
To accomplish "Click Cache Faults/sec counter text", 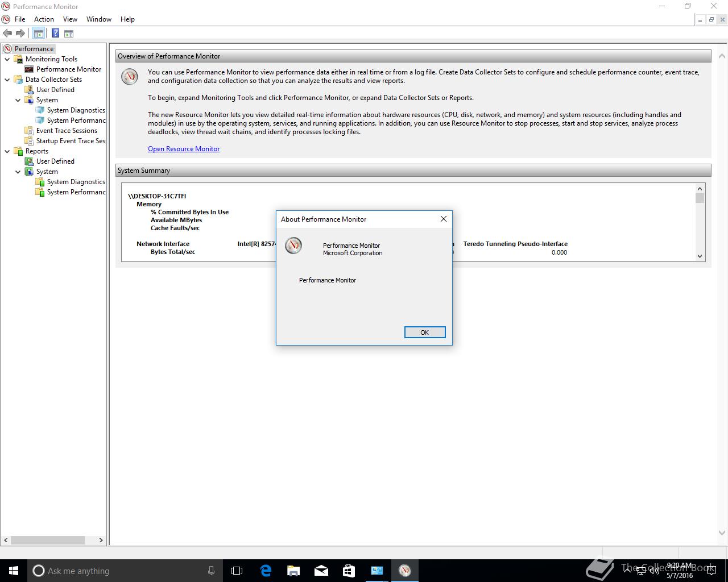I will (x=175, y=228).
